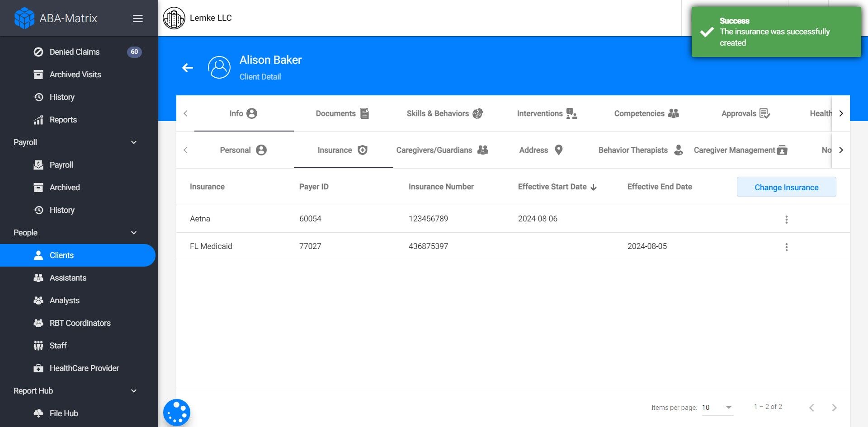This screenshot has width=868, height=427.
Task: Click the Staff people icon
Action: [38, 346]
